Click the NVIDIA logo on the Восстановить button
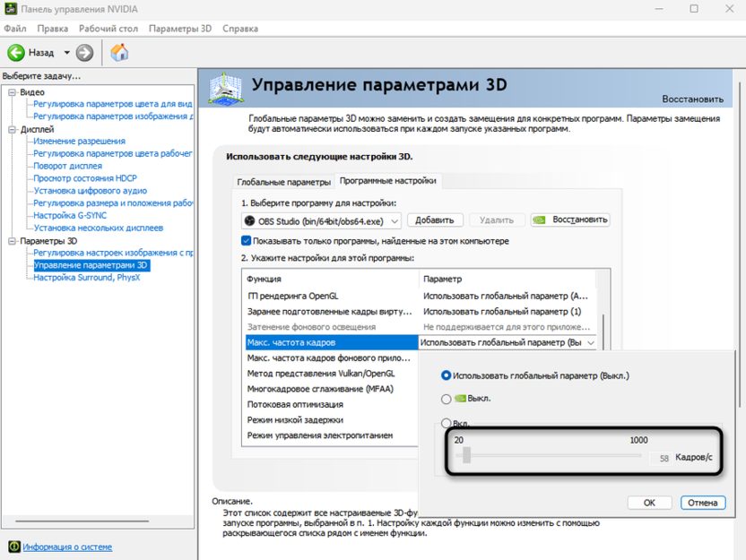The width and height of the screenshot is (746, 560). pyautogui.click(x=540, y=220)
